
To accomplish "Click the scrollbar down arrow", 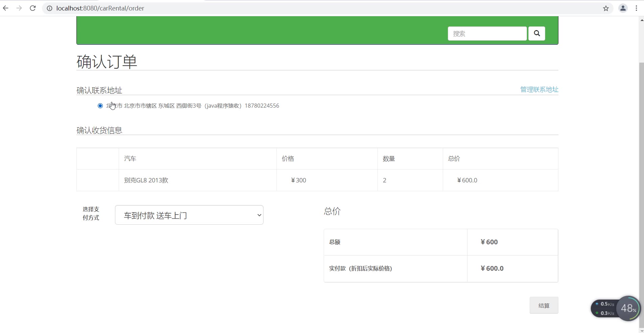I will (641, 330).
